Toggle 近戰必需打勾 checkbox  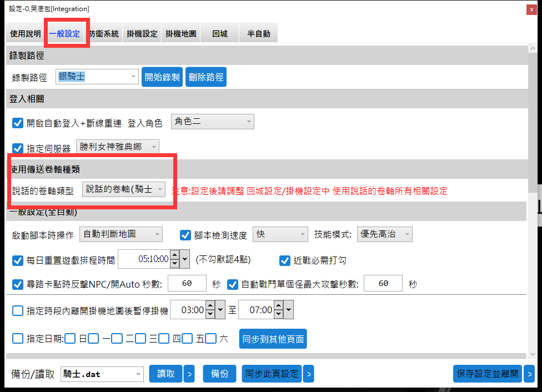point(285,260)
